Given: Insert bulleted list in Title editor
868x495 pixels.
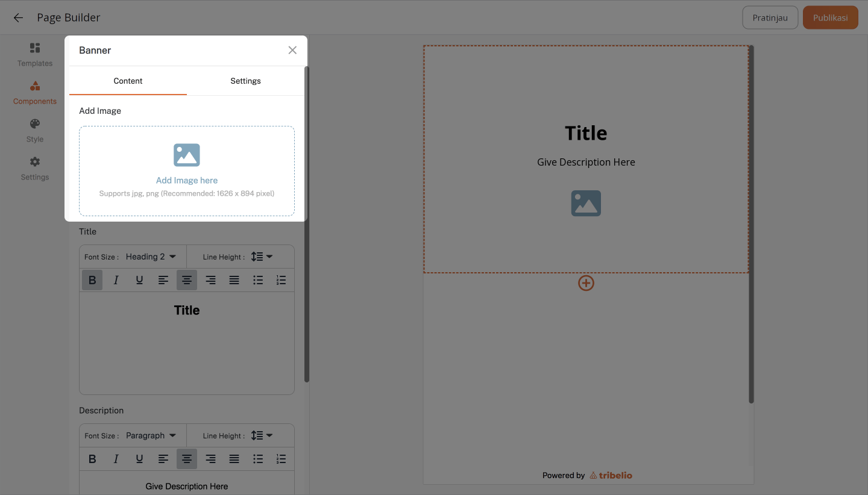Looking at the screenshot, I should (x=258, y=280).
